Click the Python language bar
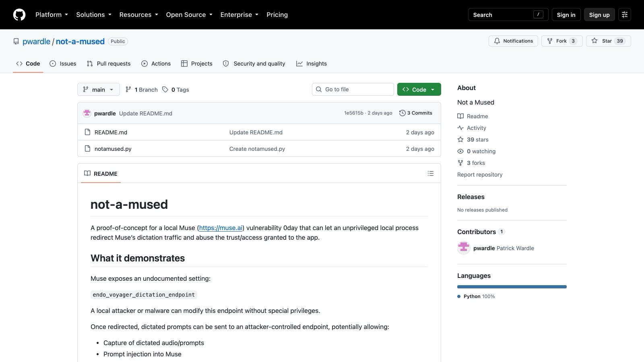The width and height of the screenshot is (644, 362). (512, 287)
